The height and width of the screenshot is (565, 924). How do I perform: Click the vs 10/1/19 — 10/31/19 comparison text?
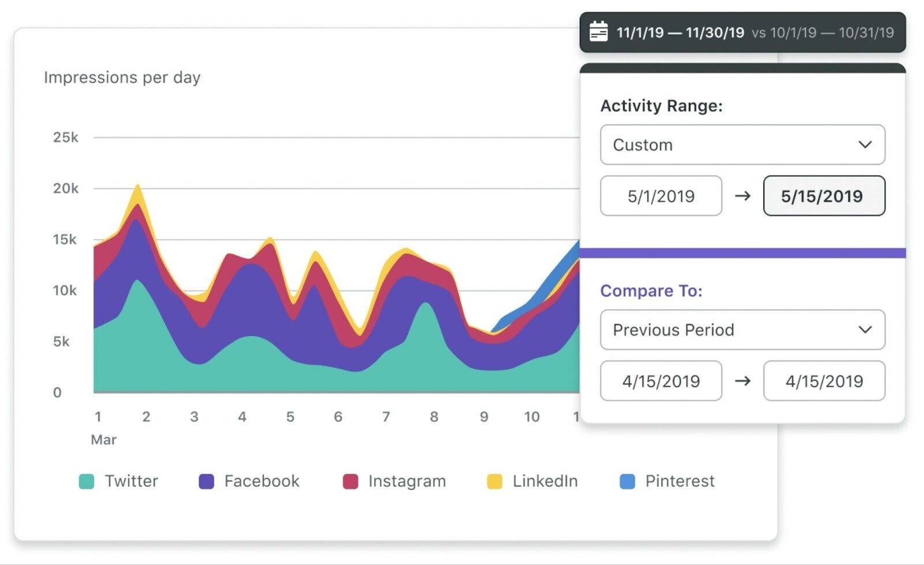click(x=822, y=32)
